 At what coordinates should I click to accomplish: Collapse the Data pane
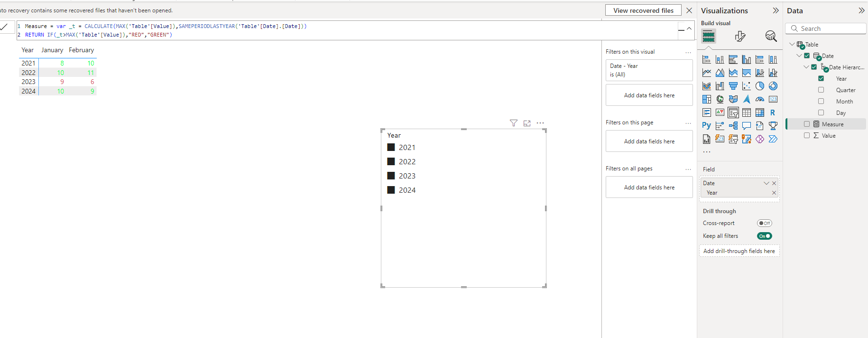click(861, 10)
